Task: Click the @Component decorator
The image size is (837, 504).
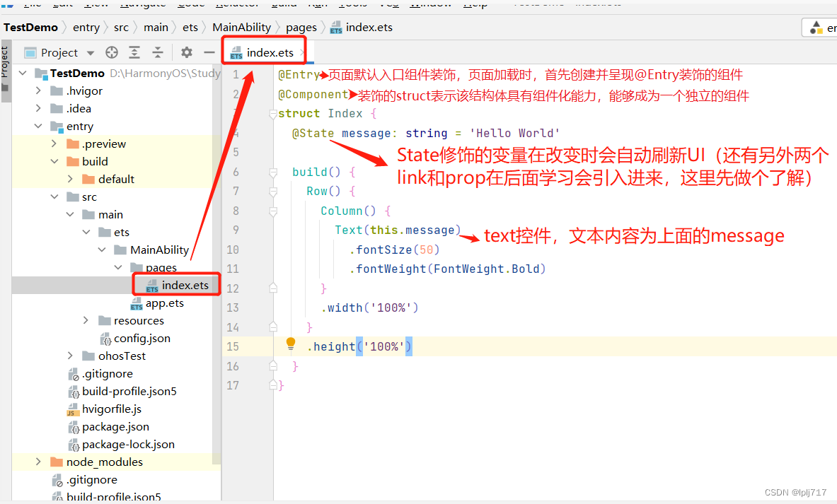Action: 313,95
